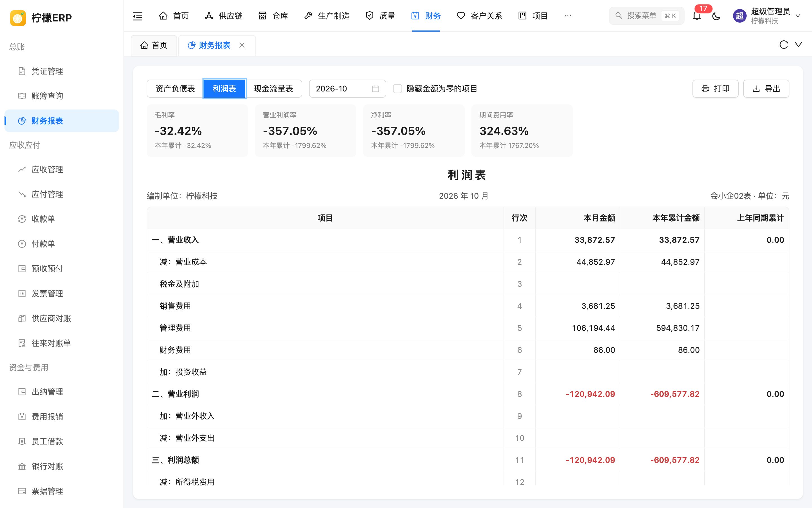812x508 pixels.
Task: Open the notifications bell icon
Action: click(697, 16)
